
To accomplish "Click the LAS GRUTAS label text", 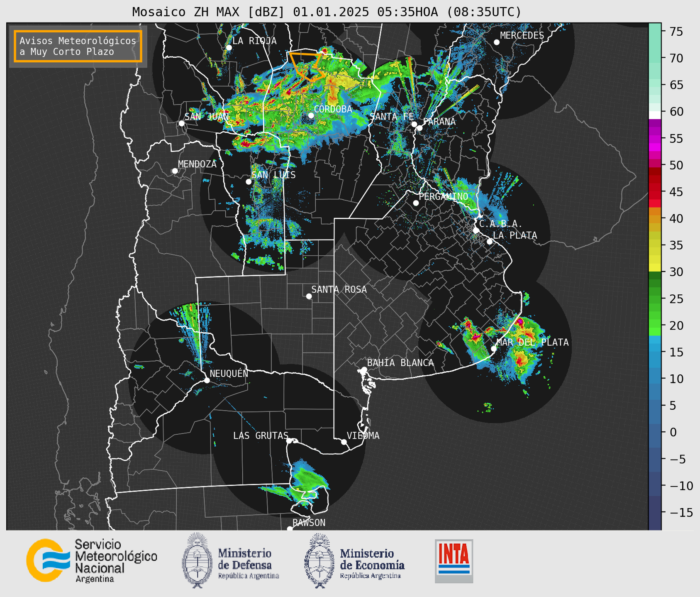I will (x=261, y=436).
